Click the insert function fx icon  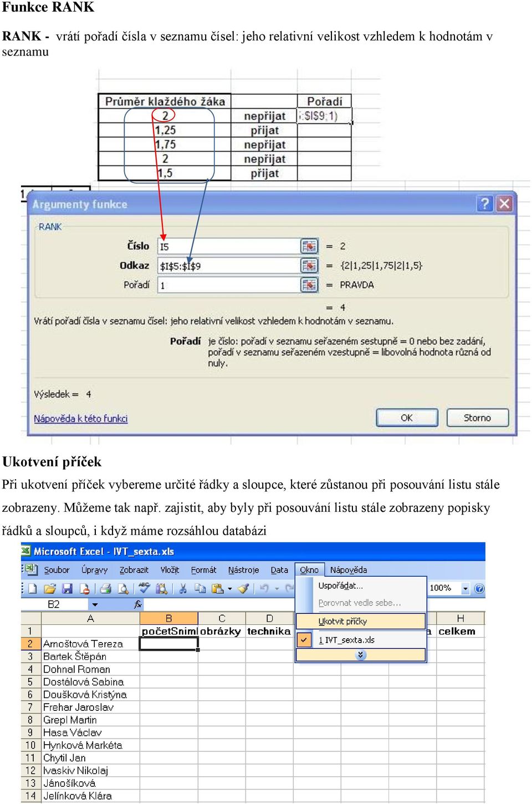[x=138, y=604]
